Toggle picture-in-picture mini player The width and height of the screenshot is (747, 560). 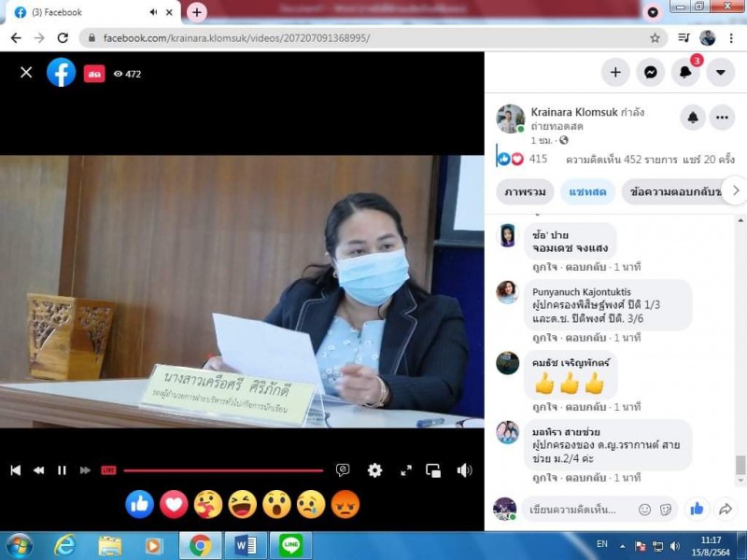click(433, 470)
